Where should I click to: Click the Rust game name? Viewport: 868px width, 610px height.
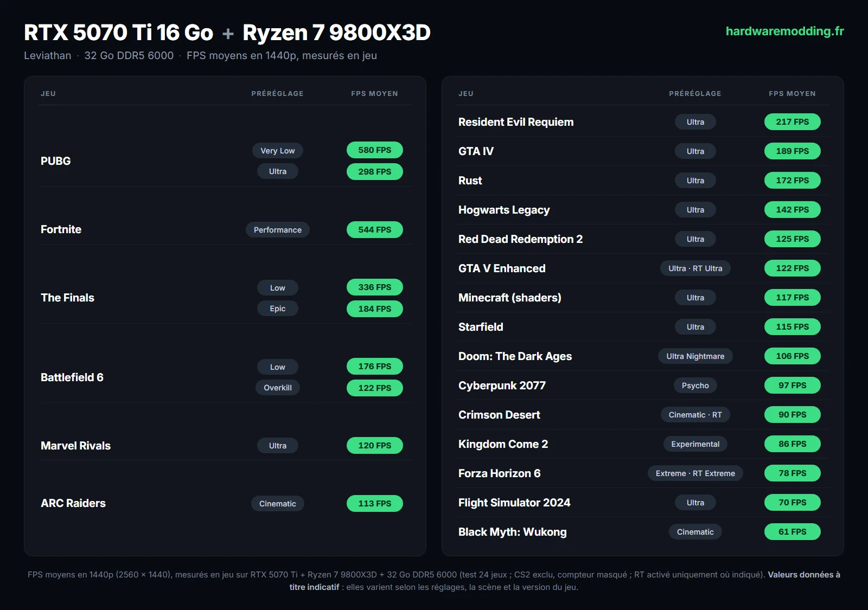470,181
